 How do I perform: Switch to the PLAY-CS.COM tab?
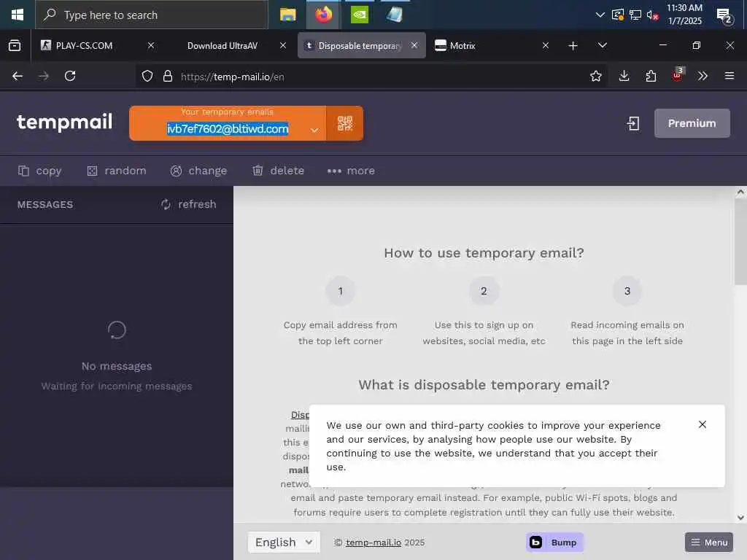pyautogui.click(x=90, y=46)
